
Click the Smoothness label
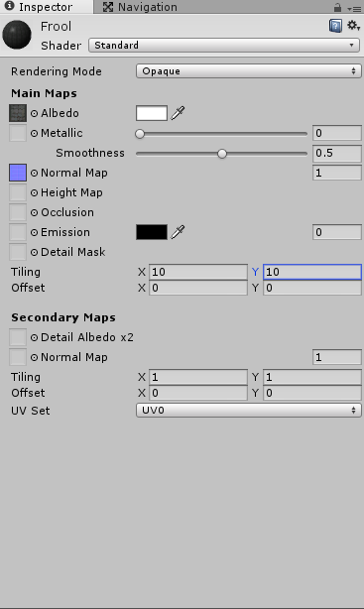click(90, 153)
